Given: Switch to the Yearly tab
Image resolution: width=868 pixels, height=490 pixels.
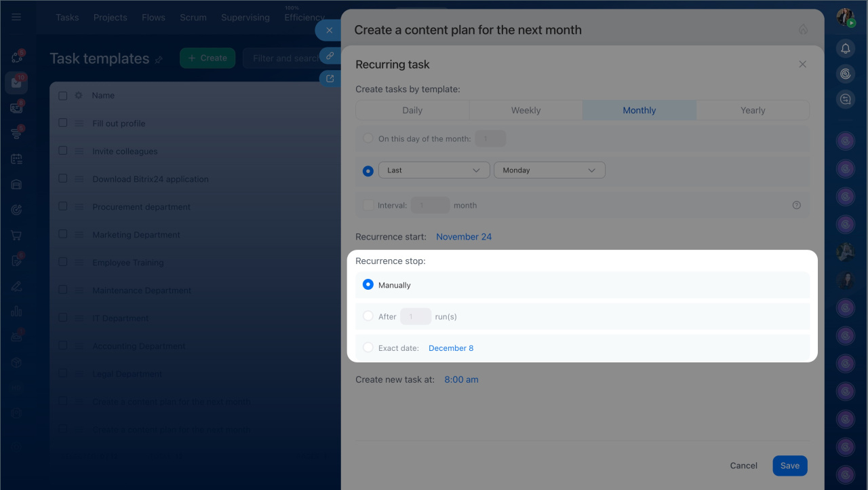Looking at the screenshot, I should 753,110.
